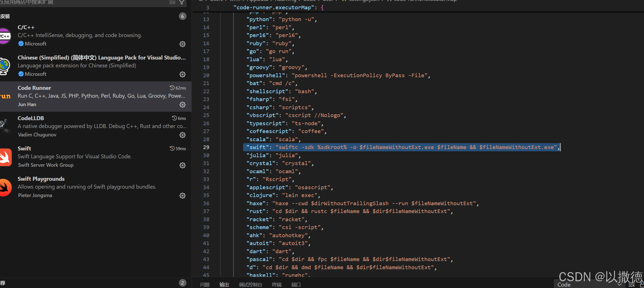644x288 pixels.
Task: Click the sticky code-runner.executorMap header line
Action: click(x=279, y=8)
